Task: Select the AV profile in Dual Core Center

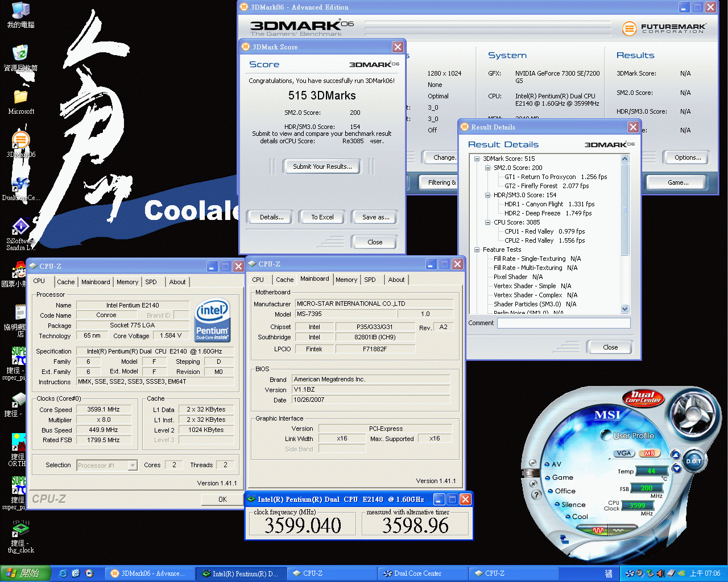Action: click(x=552, y=464)
